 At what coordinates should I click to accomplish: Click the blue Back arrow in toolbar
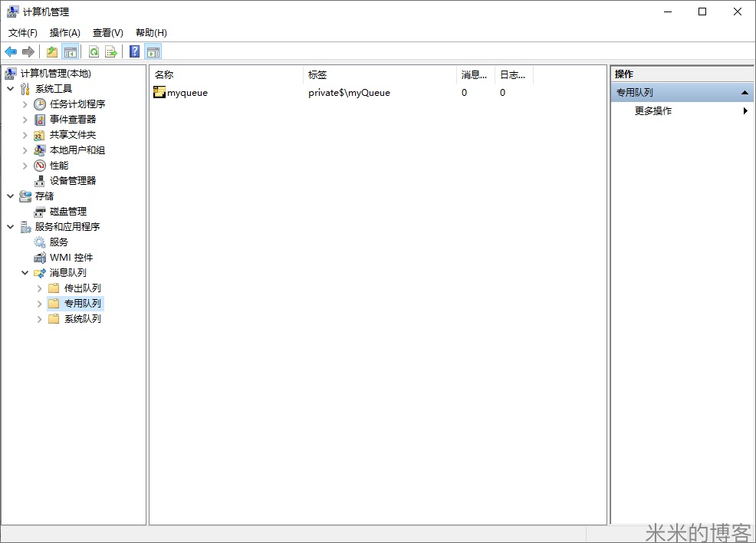point(11,52)
